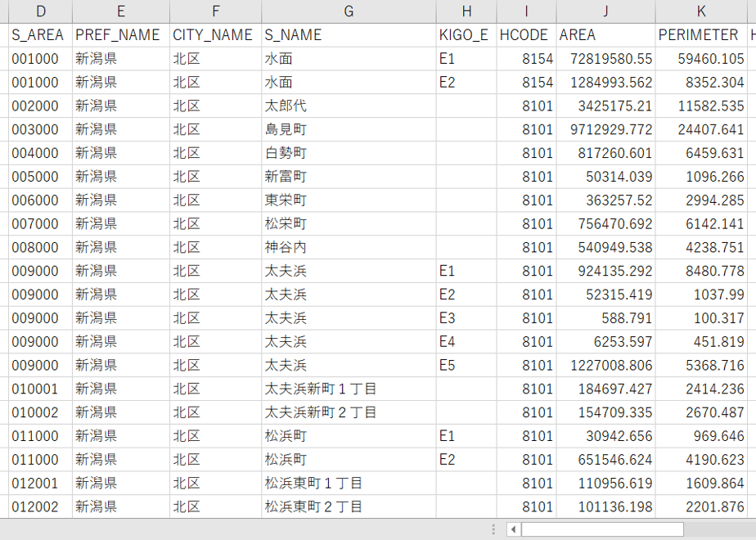Viewport: 756px width, 540px height.
Task: Select the cell 島見町
Action: pyautogui.click(x=349, y=130)
